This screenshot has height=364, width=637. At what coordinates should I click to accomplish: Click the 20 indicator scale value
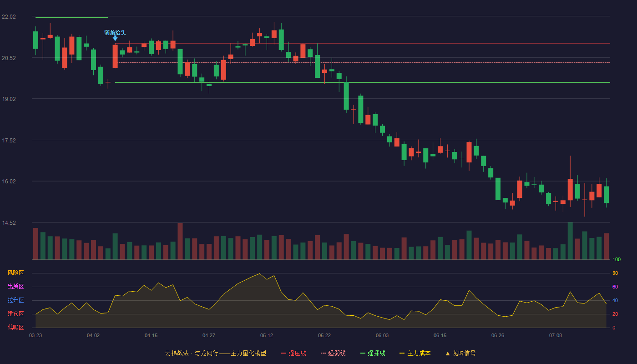(615, 314)
